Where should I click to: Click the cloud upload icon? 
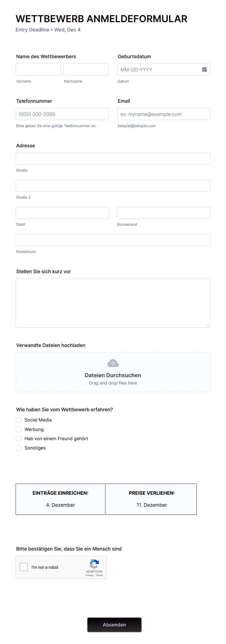coord(113,363)
